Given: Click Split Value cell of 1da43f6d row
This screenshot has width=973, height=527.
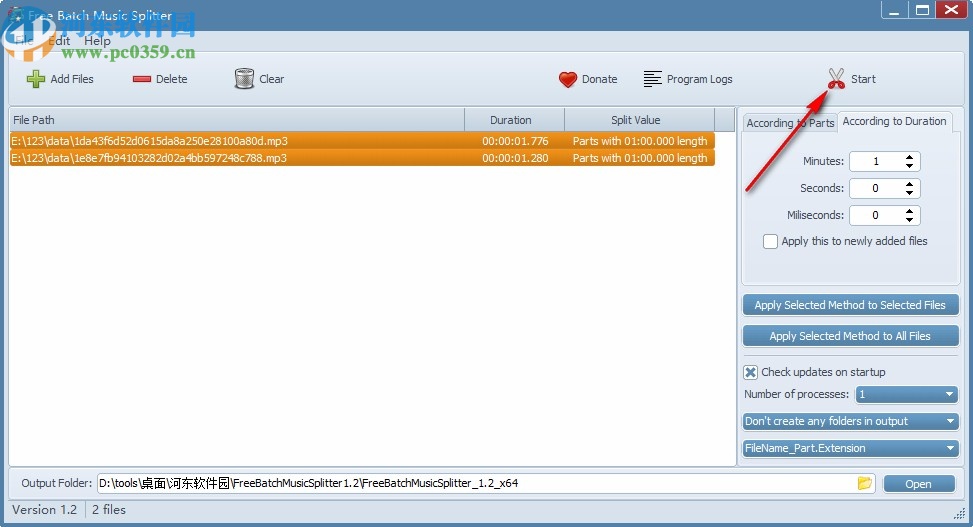Looking at the screenshot, I should click(640, 141).
